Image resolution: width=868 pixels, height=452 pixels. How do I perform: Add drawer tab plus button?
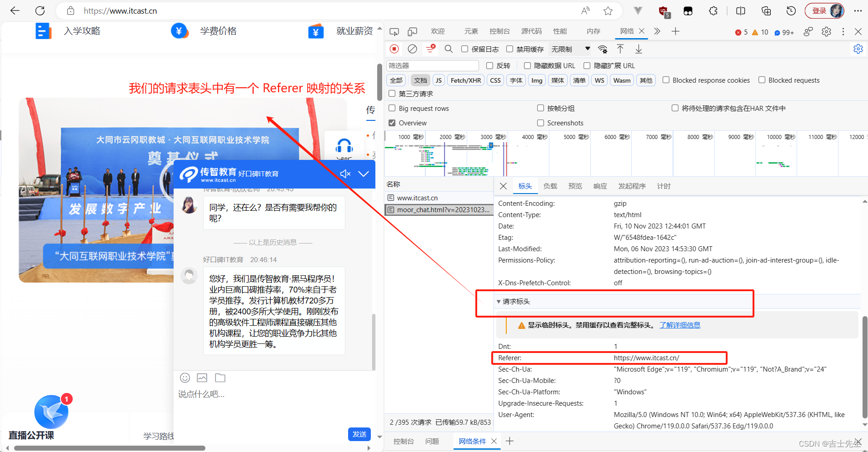coord(510,441)
